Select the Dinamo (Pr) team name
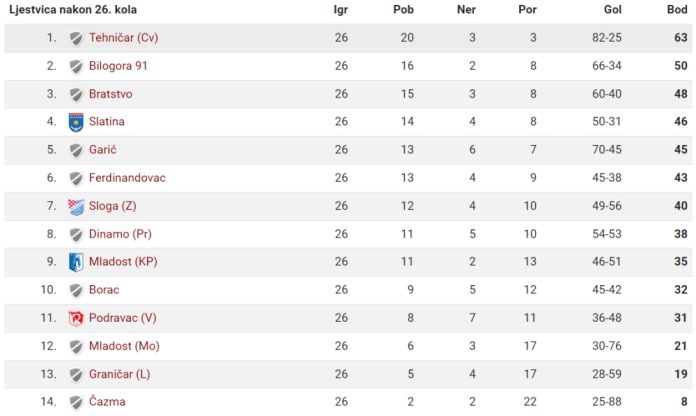 coord(120,234)
